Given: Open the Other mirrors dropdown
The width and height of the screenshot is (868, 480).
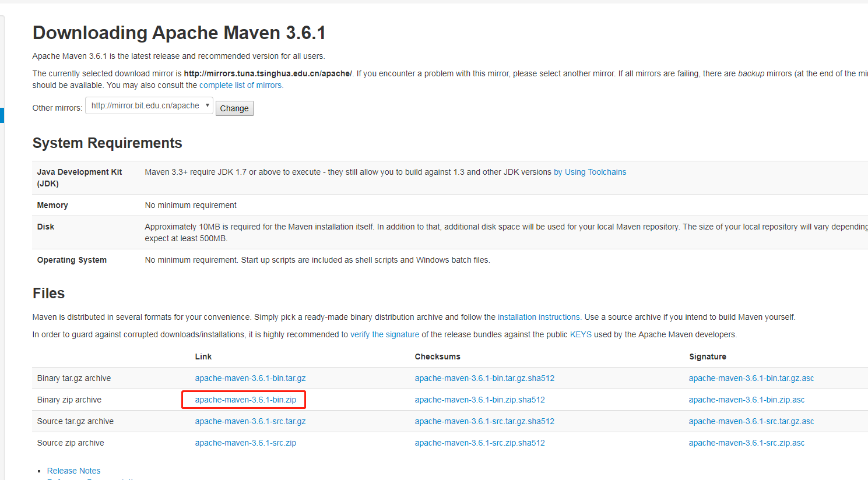Looking at the screenshot, I should click(x=149, y=105).
